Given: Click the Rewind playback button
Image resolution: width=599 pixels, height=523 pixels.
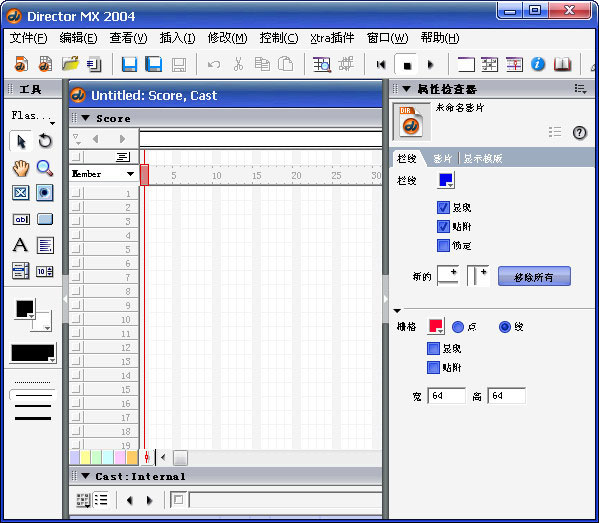Looking at the screenshot, I should [x=380, y=65].
